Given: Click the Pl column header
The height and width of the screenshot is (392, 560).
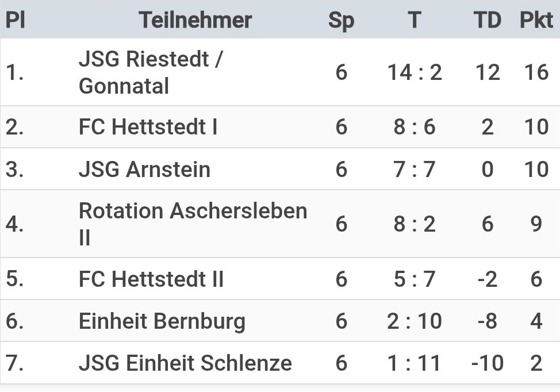Looking at the screenshot, I should [x=15, y=20].
